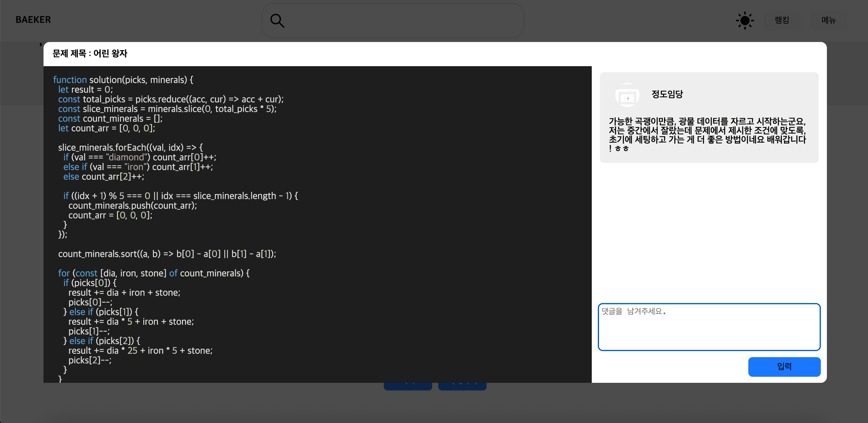The width and height of the screenshot is (868, 423).
Task: Click the 'const total_picks' code line
Action: coord(170,99)
